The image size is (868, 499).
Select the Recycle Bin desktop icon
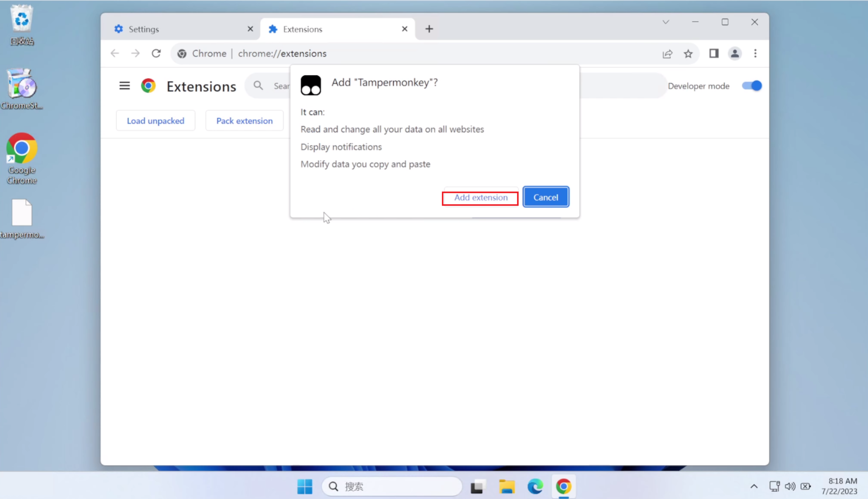point(22,25)
